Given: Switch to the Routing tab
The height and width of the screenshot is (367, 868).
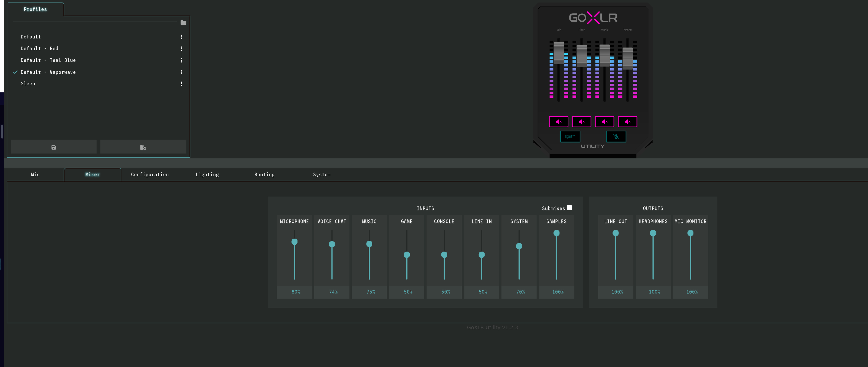Looking at the screenshot, I should (264, 174).
